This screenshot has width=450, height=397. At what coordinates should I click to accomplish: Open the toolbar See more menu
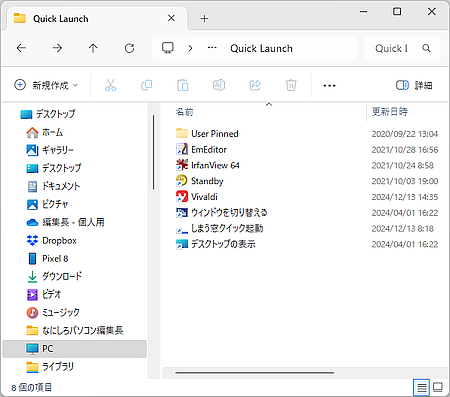pyautogui.click(x=329, y=86)
